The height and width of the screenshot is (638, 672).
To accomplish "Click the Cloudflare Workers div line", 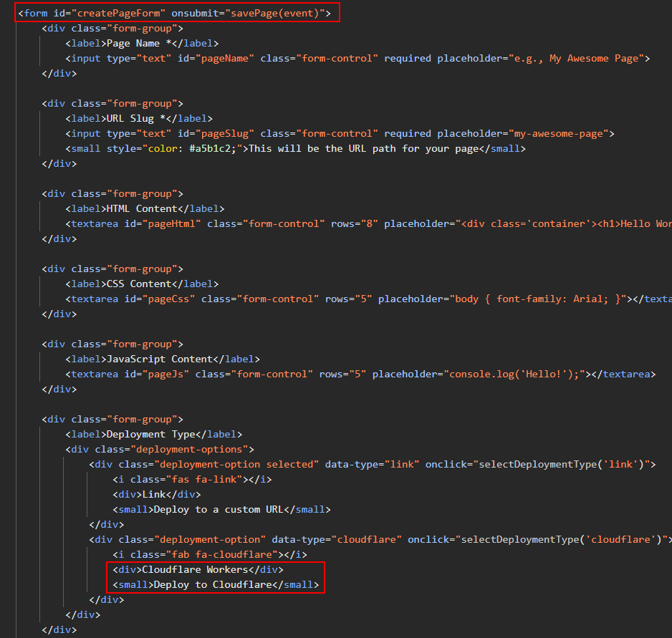I will coord(198,569).
